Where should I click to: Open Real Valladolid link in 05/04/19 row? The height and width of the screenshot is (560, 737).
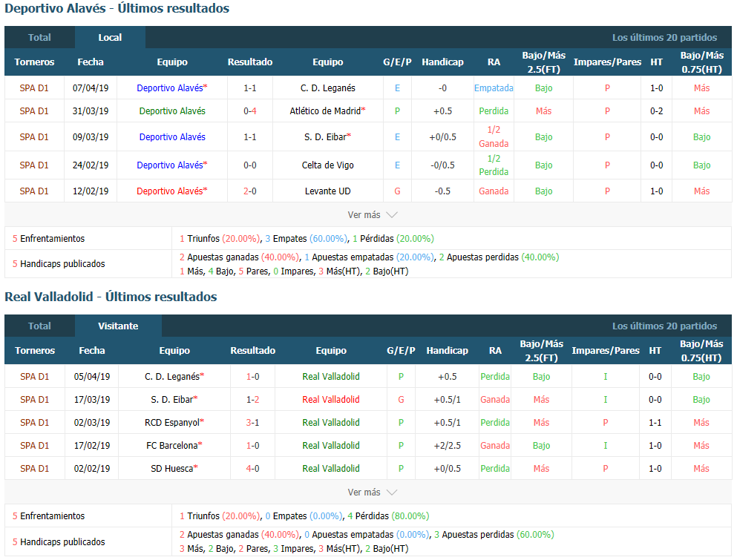331,376
